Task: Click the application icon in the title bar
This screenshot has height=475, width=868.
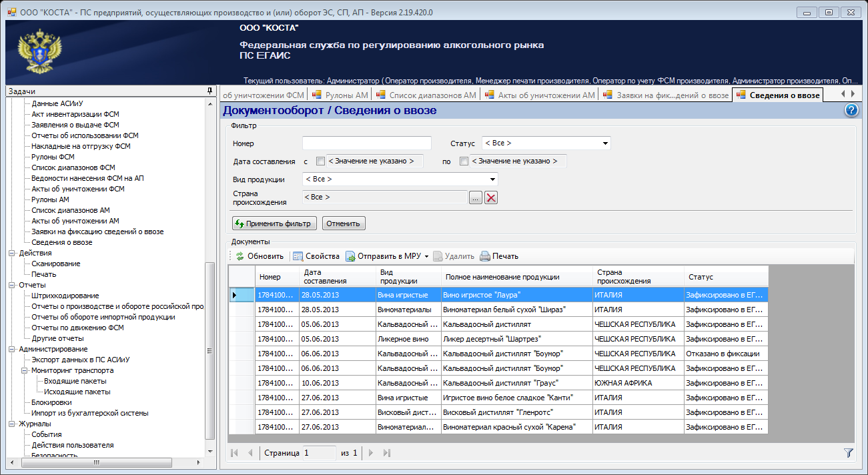Action: coord(11,11)
